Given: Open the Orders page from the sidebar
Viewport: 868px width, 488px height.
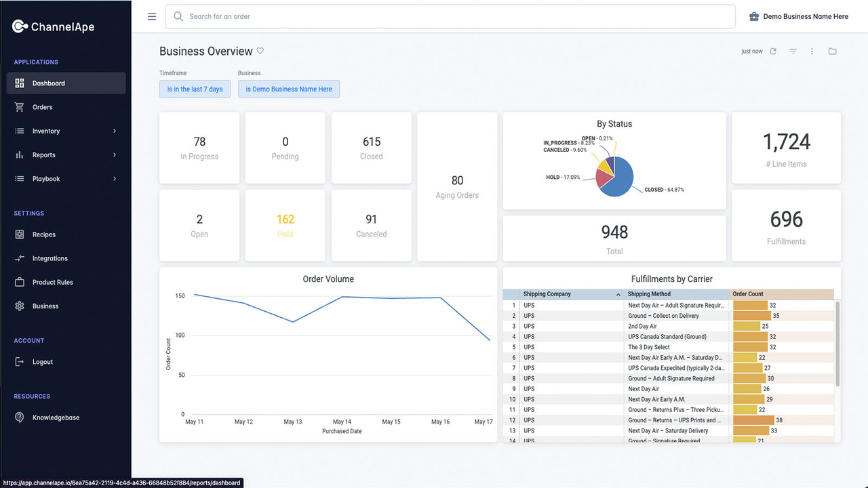Looking at the screenshot, I should tap(42, 106).
